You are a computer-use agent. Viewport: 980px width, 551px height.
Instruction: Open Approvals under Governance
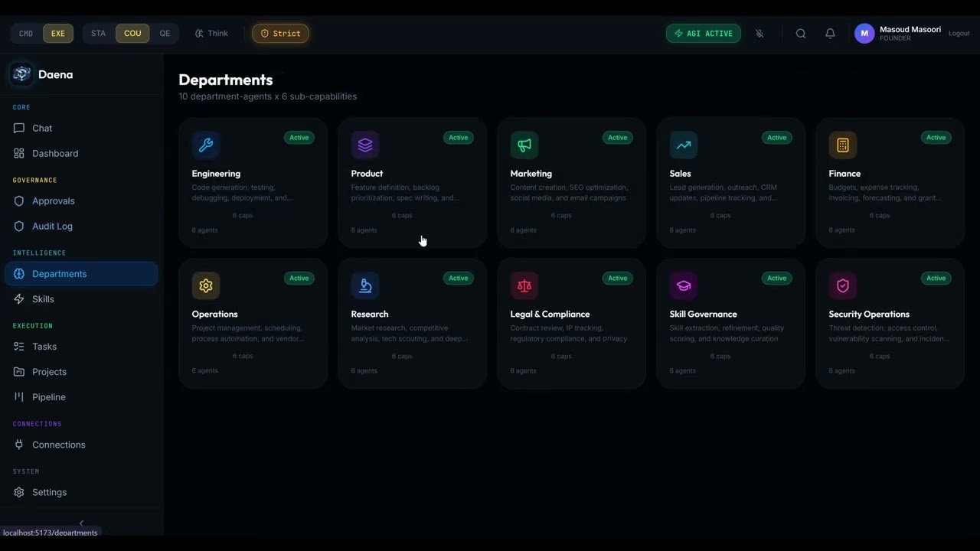(x=81, y=201)
